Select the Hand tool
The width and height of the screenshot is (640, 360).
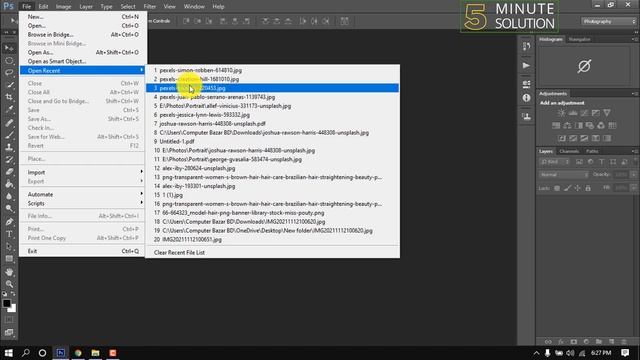coord(9,272)
